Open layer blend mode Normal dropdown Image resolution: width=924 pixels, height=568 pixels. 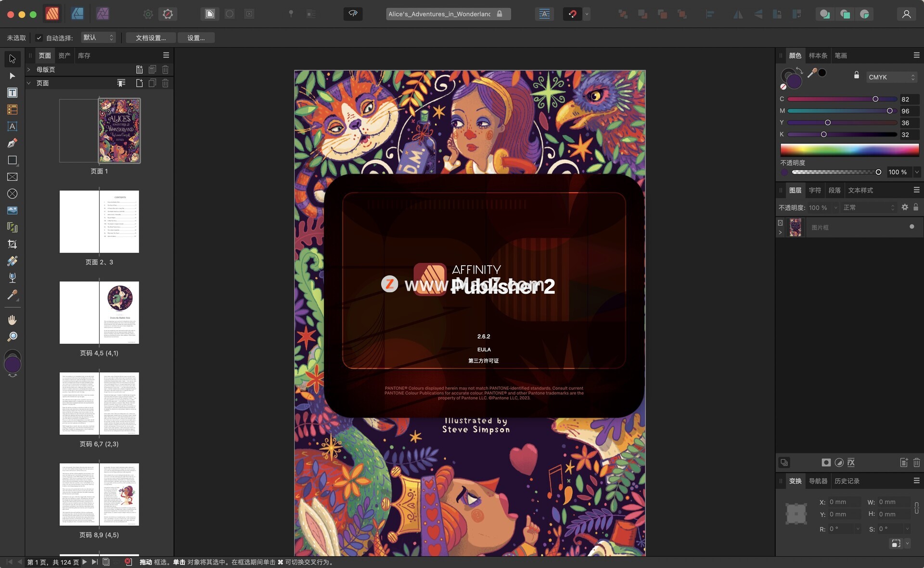869,207
